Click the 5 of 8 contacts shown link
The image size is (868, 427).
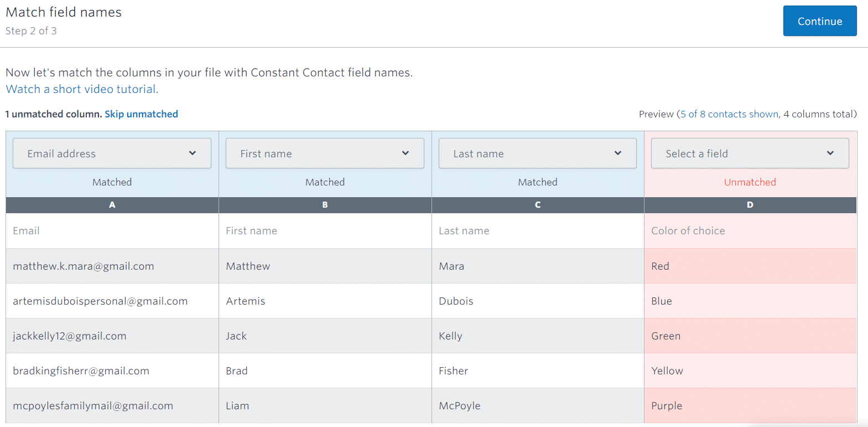click(730, 114)
